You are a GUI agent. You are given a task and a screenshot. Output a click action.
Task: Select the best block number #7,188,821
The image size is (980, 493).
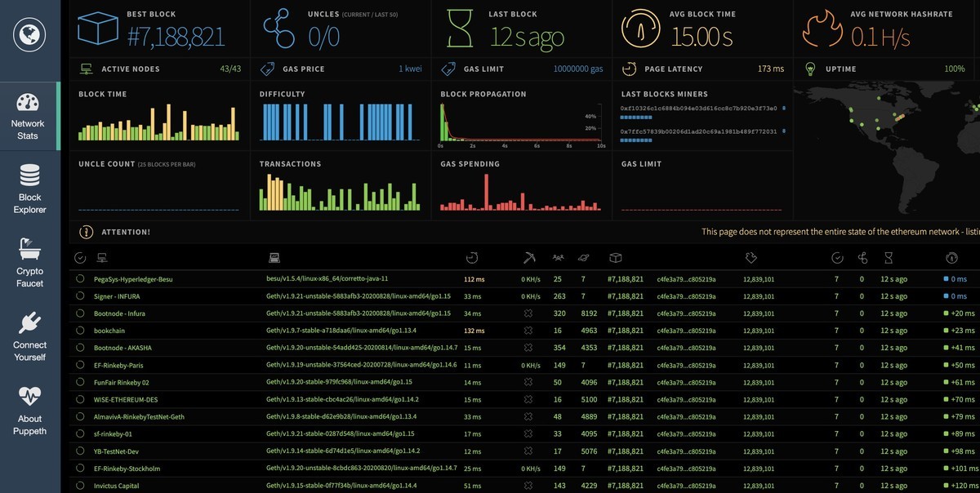[176, 37]
